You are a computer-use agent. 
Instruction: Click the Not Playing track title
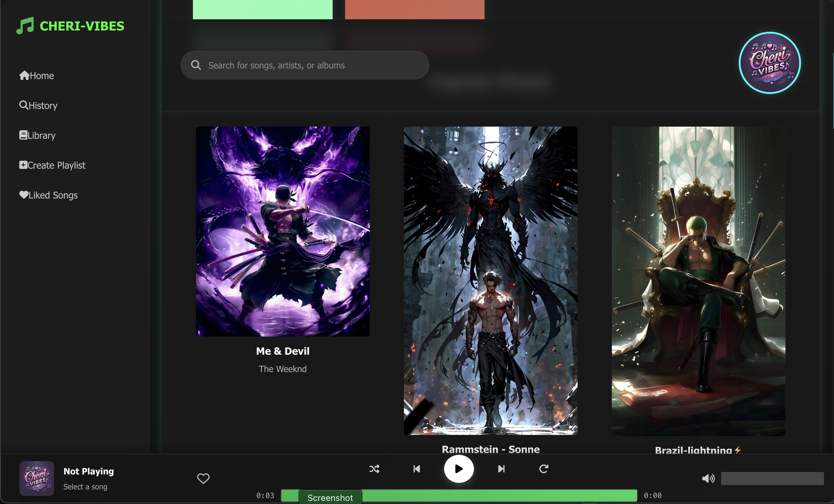click(89, 471)
